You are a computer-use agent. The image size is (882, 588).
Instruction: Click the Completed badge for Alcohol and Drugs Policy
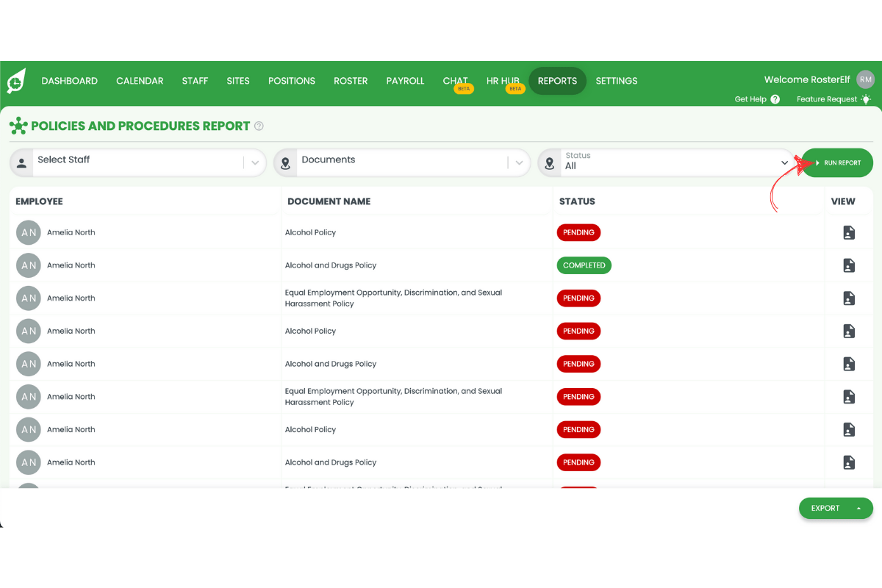pos(584,265)
